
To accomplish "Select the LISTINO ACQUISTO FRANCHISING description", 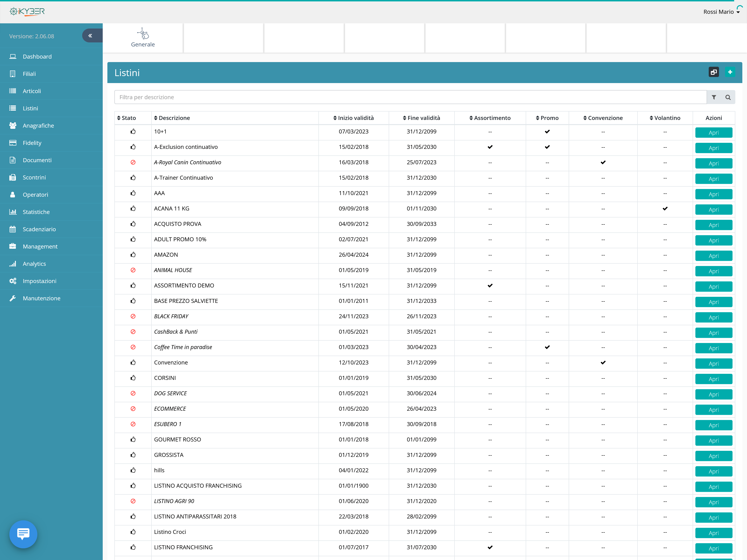I will (198, 485).
